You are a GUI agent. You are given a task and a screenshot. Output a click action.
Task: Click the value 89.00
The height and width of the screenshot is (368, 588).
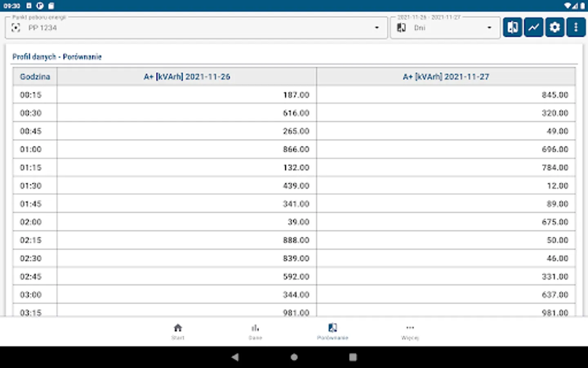click(x=557, y=204)
